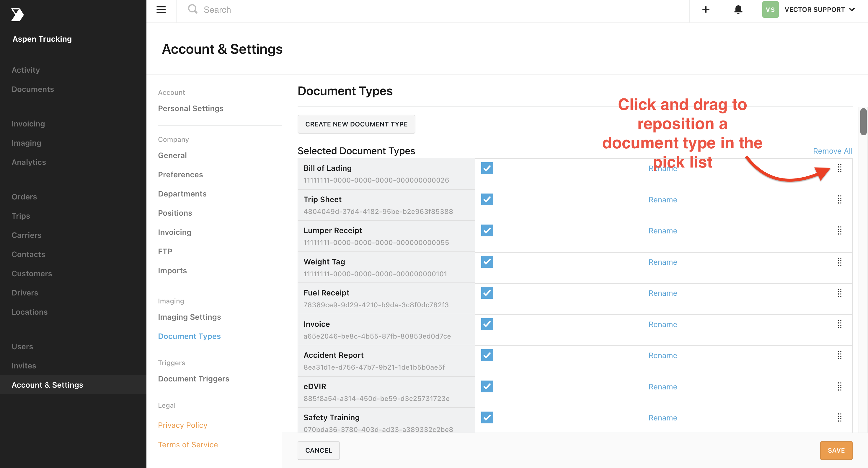Click the plus add icon in top bar
Screen dimensions: 868x468
coord(706,9)
